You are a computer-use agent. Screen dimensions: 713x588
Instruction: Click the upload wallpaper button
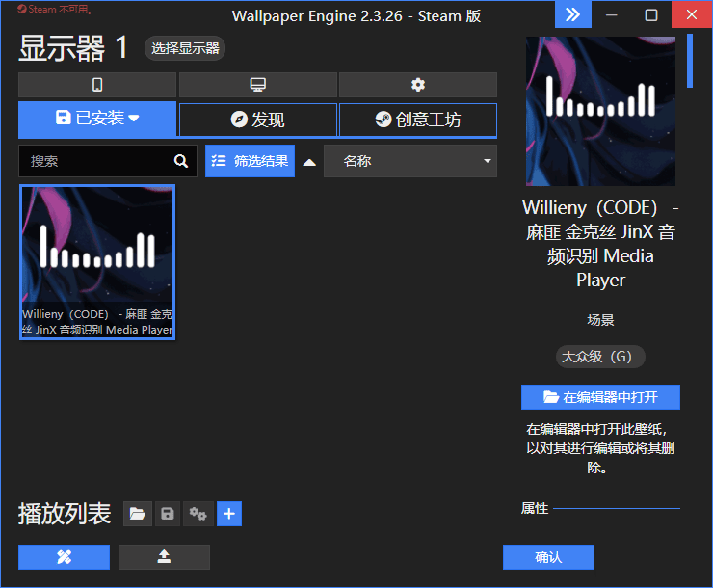point(164,556)
